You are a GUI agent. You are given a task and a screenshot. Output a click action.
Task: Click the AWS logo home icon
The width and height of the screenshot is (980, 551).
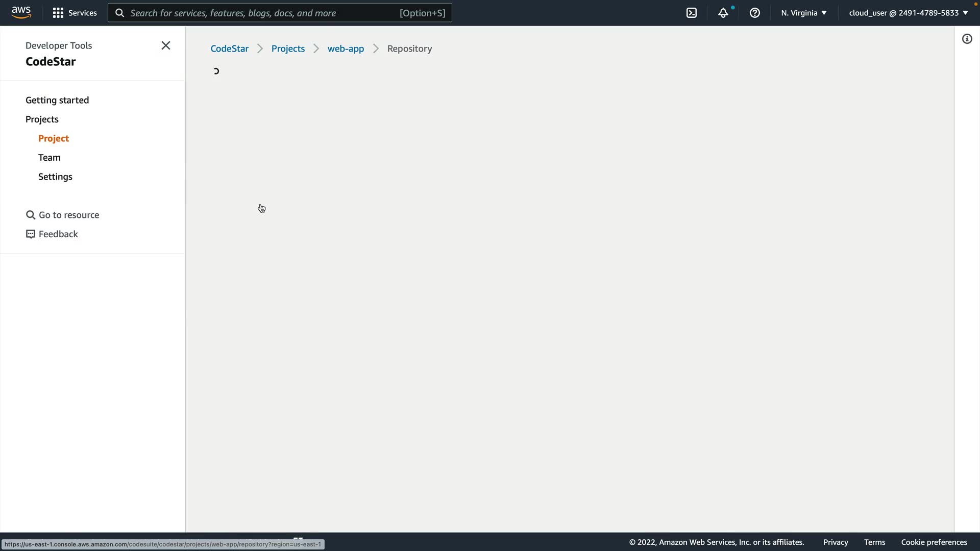click(21, 12)
